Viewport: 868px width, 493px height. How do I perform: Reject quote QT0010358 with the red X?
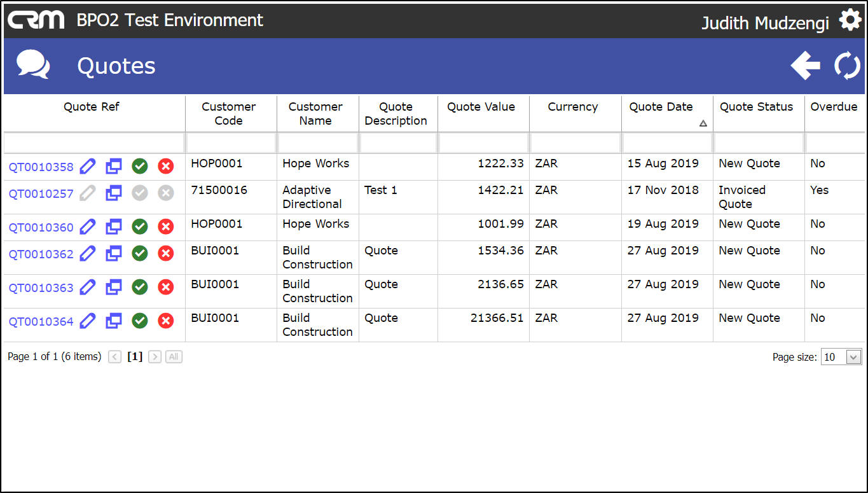coord(166,167)
